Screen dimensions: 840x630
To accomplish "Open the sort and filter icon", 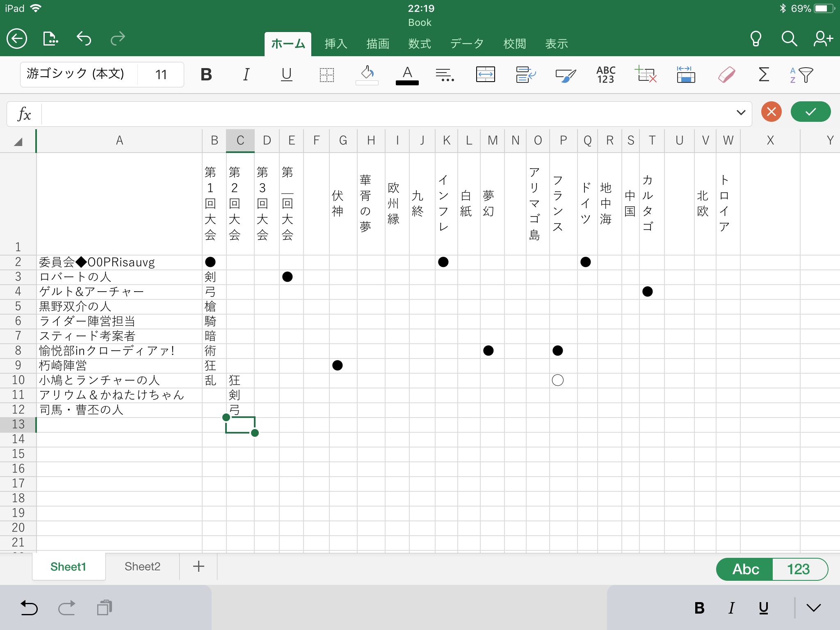I will click(x=801, y=75).
